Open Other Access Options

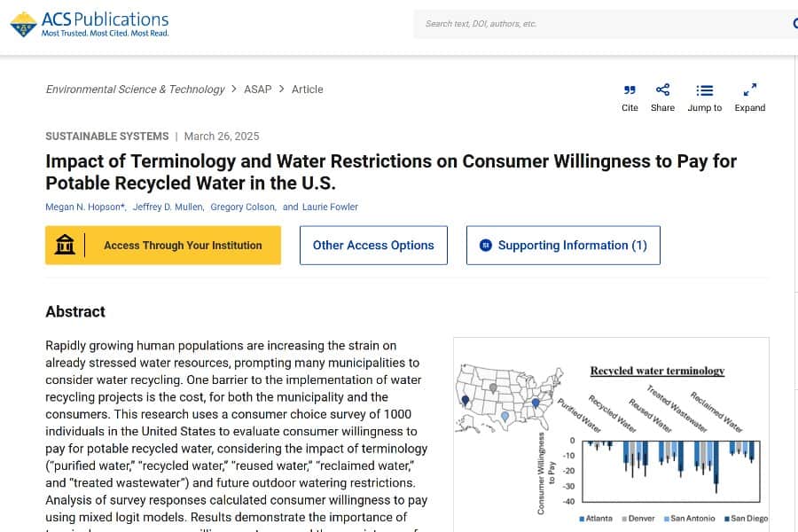pos(373,246)
